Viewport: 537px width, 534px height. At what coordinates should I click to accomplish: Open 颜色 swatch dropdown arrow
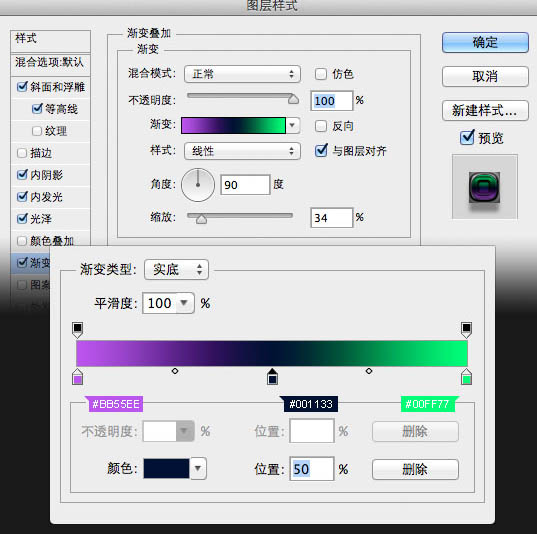pyautogui.click(x=198, y=468)
